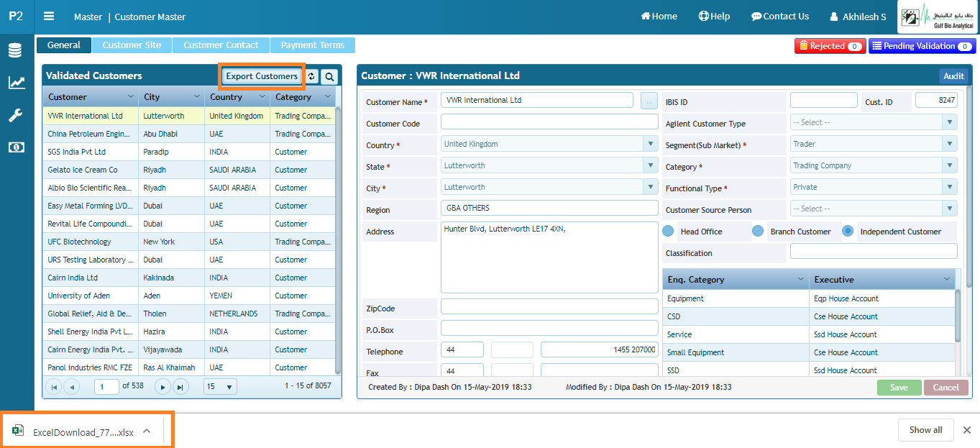Click the Gulf Bio Analytical logo

(x=937, y=17)
